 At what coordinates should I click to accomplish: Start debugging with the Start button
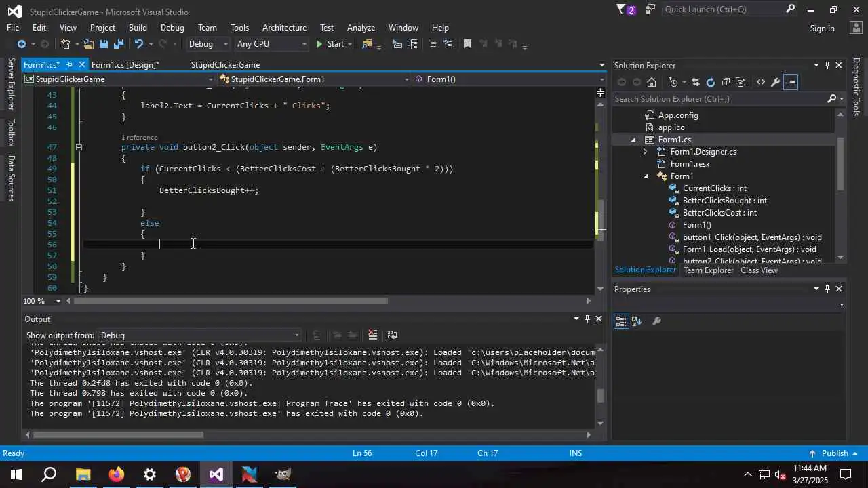[x=330, y=44]
